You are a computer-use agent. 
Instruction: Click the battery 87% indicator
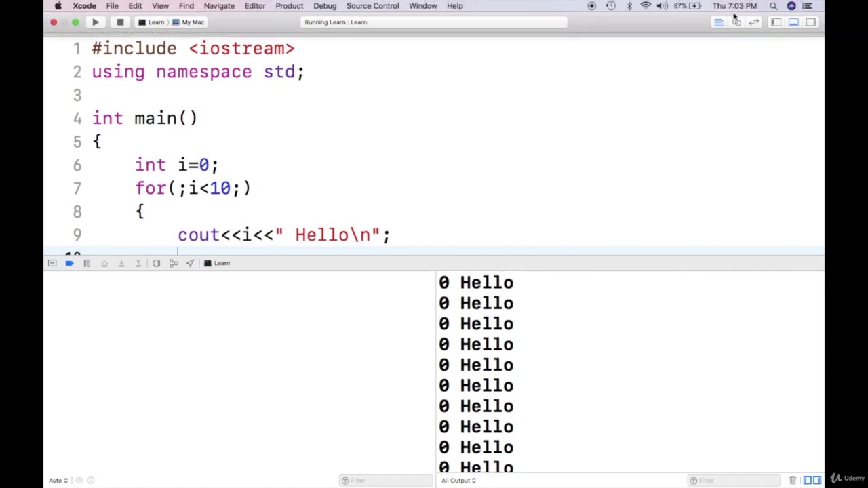coord(687,6)
